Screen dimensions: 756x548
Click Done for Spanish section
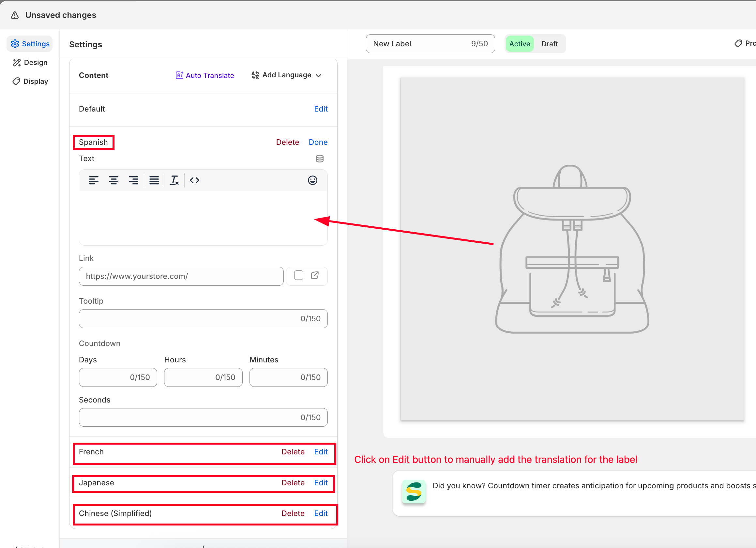pos(318,142)
